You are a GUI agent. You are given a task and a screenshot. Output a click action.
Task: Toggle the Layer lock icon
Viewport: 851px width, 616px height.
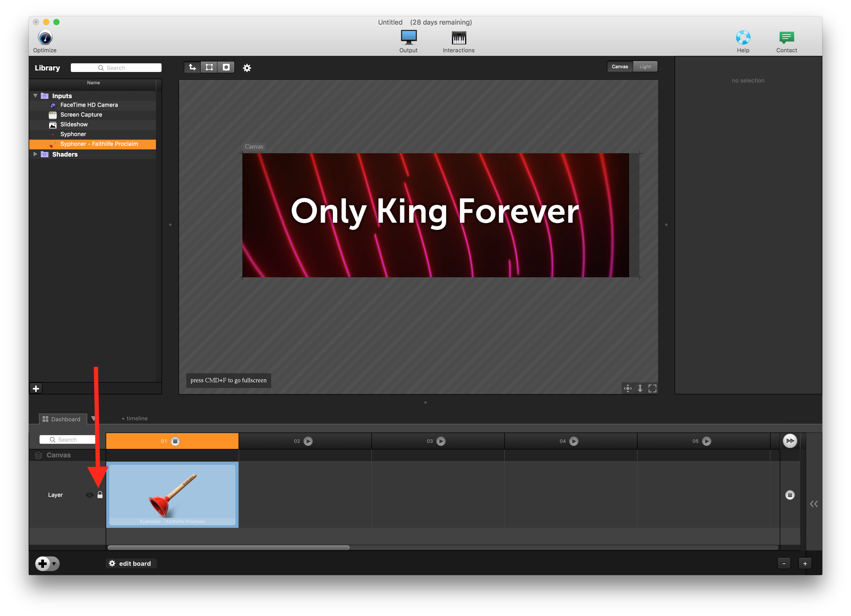point(100,495)
